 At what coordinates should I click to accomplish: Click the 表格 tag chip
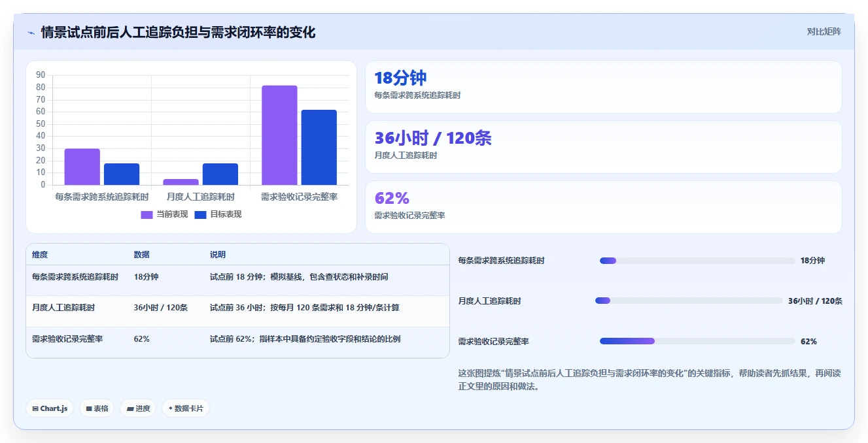[x=97, y=408]
